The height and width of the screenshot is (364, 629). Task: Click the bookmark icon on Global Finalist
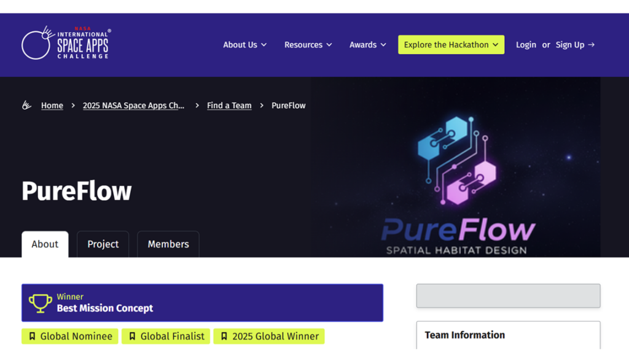coord(132,336)
